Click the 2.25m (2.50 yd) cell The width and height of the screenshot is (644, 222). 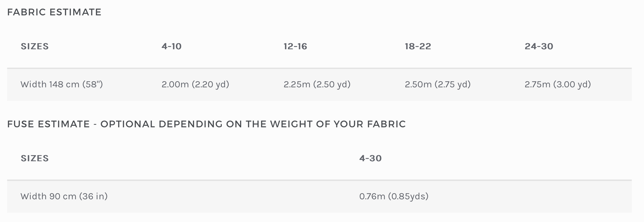click(x=317, y=84)
